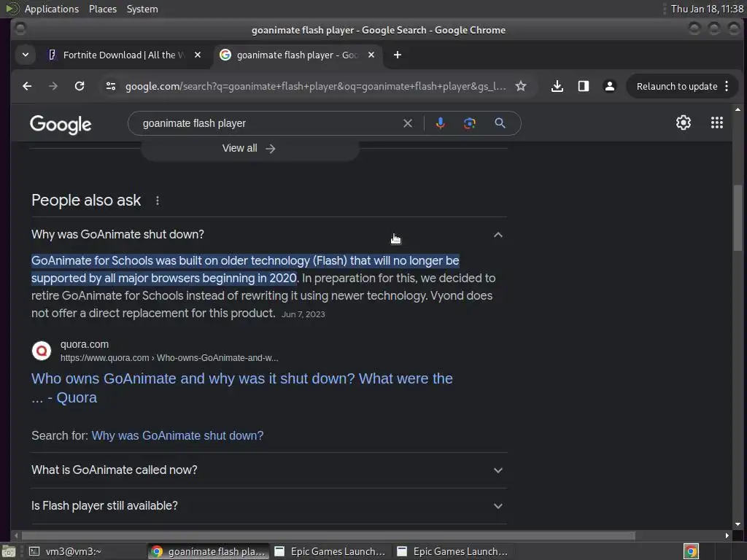Click Relaunch to update button
Viewport: 747px width, 560px height.
point(676,86)
